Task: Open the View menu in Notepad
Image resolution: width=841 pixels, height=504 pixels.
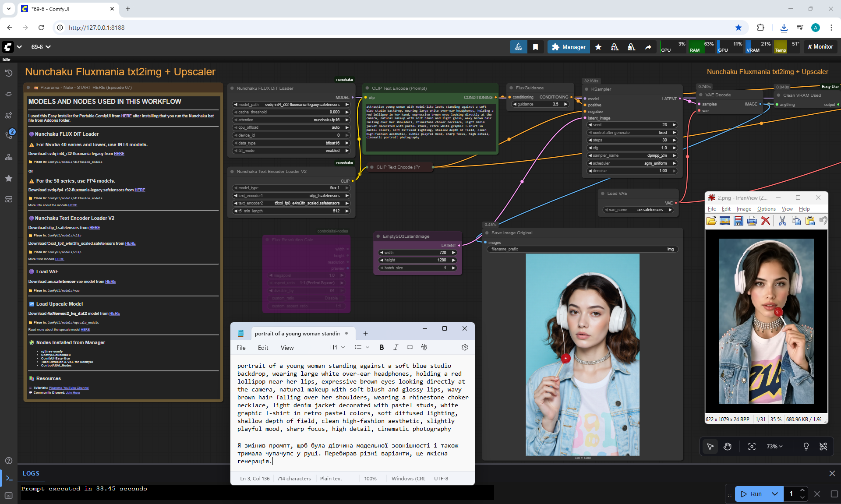Action: point(287,348)
